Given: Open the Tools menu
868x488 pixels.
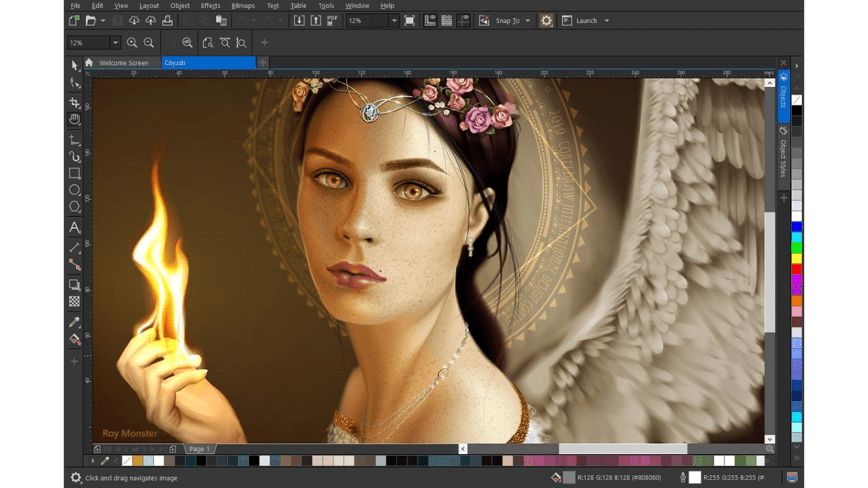Looking at the screenshot, I should coord(326,5).
